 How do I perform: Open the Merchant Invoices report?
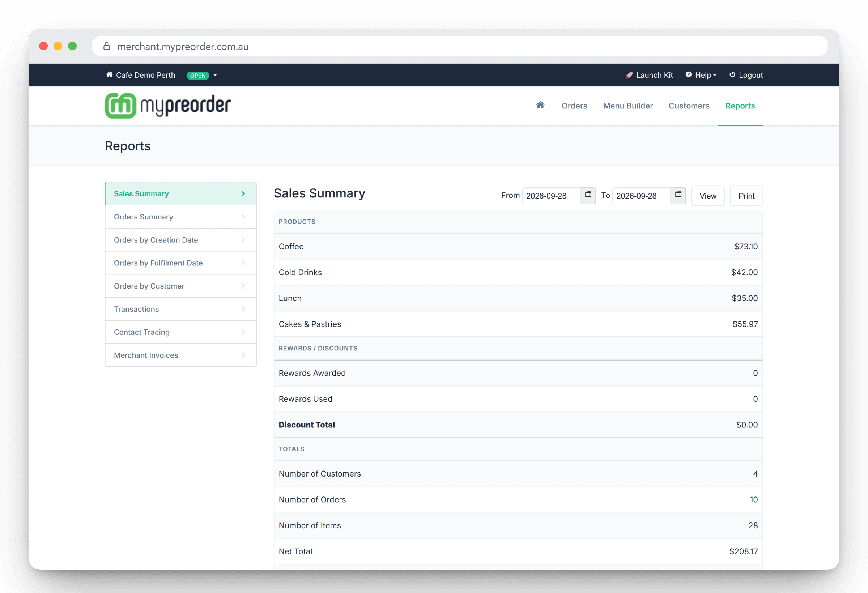(x=181, y=355)
